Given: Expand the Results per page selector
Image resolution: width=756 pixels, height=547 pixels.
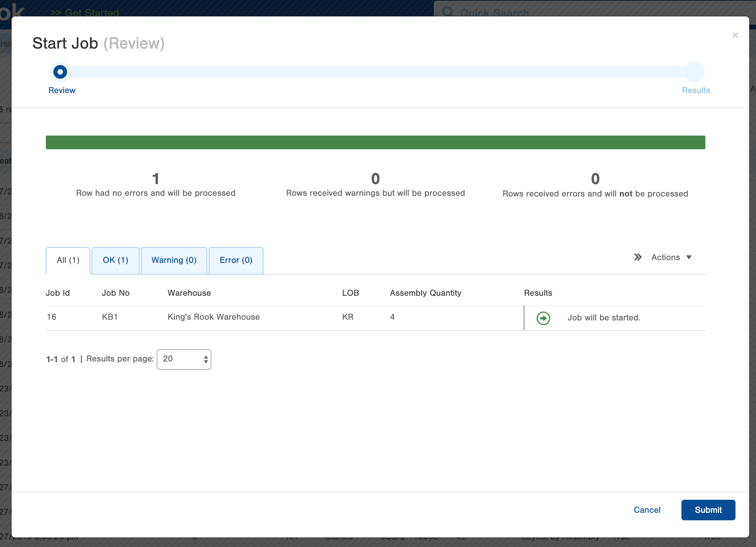Looking at the screenshot, I should (184, 359).
